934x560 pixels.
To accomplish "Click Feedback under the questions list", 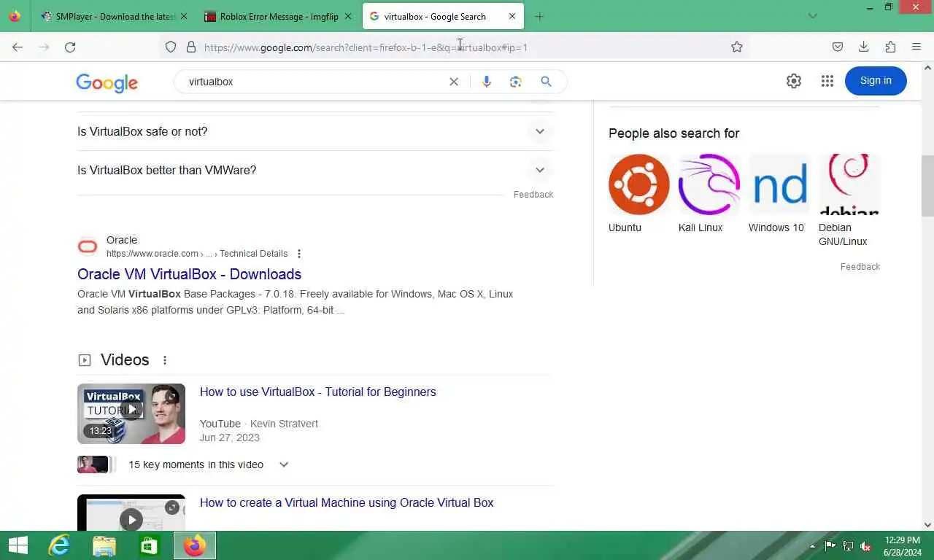I will [x=533, y=195].
